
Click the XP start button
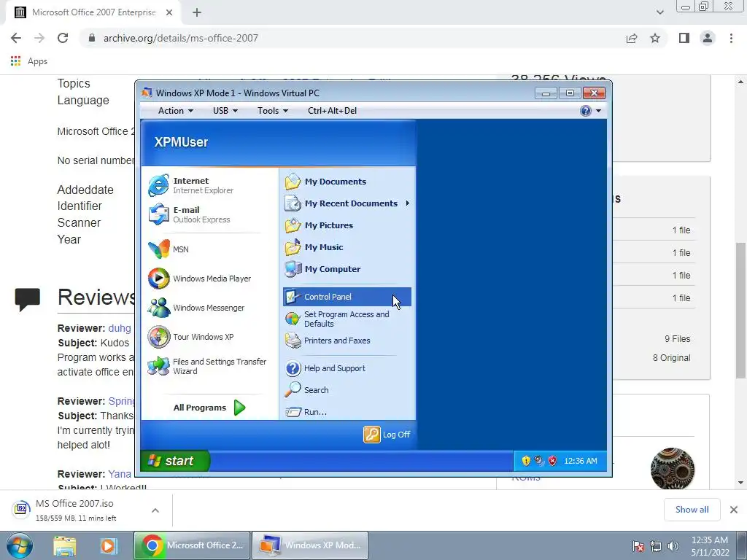(175, 461)
